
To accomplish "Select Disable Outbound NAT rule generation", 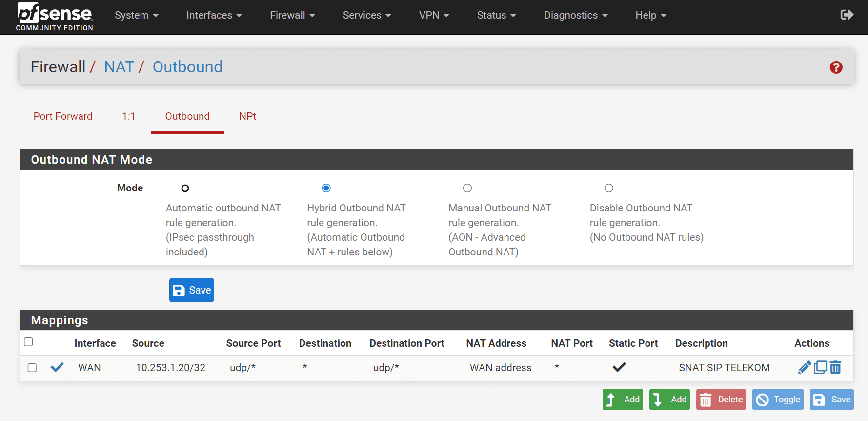I will coord(609,188).
